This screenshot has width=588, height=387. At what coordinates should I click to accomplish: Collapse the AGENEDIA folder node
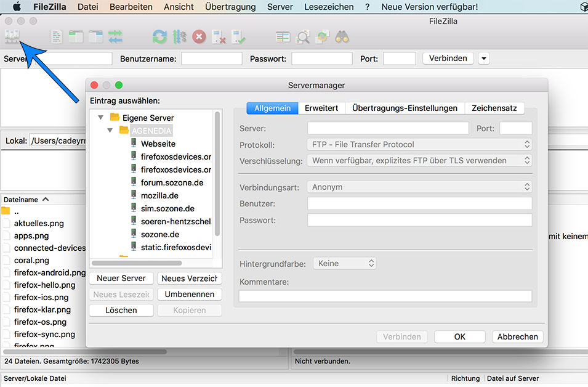pos(110,131)
